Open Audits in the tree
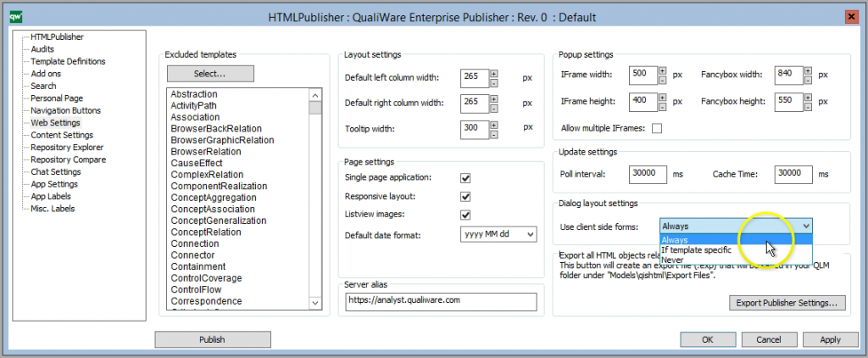 [42, 49]
